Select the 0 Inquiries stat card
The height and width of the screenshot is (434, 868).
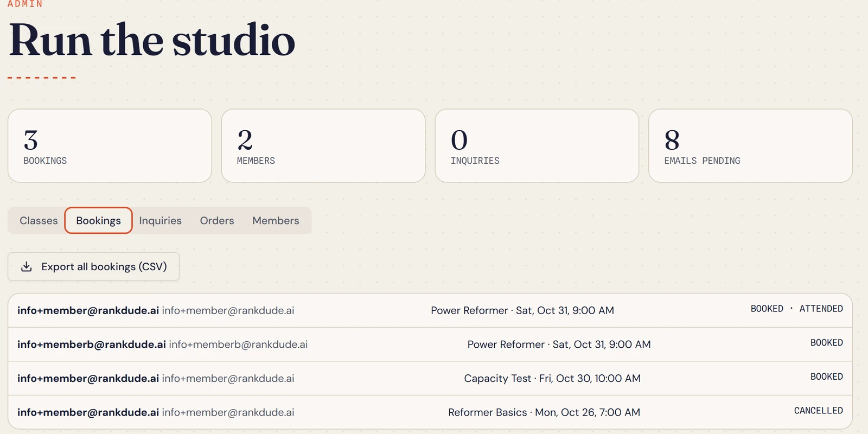pyautogui.click(x=537, y=146)
